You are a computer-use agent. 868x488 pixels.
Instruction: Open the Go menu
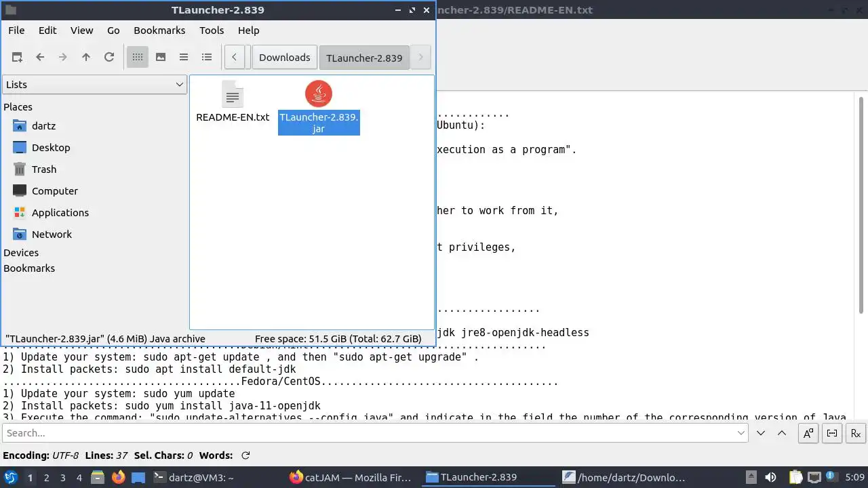coord(113,30)
